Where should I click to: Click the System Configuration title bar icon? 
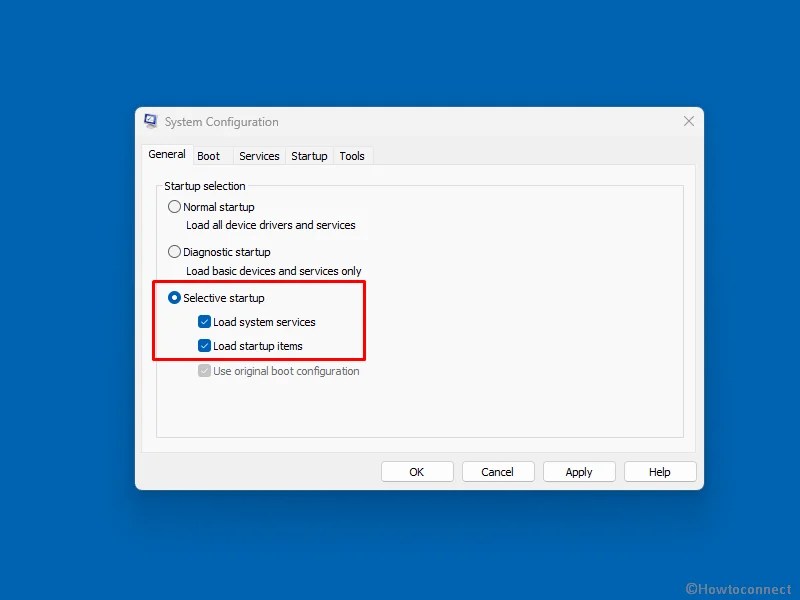pos(150,120)
